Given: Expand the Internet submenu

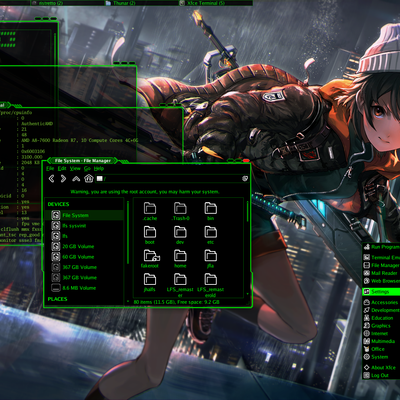Looking at the screenshot, I should (x=381, y=333).
